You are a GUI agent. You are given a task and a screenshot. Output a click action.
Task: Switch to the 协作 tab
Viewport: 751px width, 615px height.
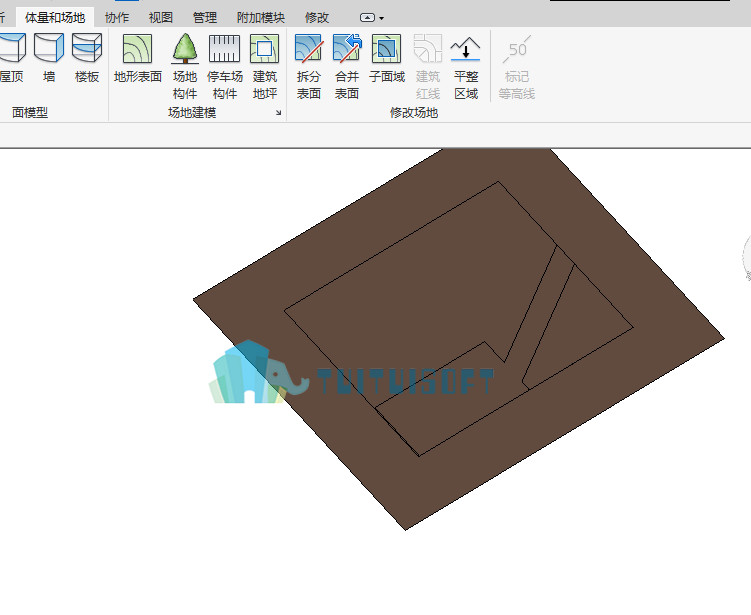pos(117,18)
